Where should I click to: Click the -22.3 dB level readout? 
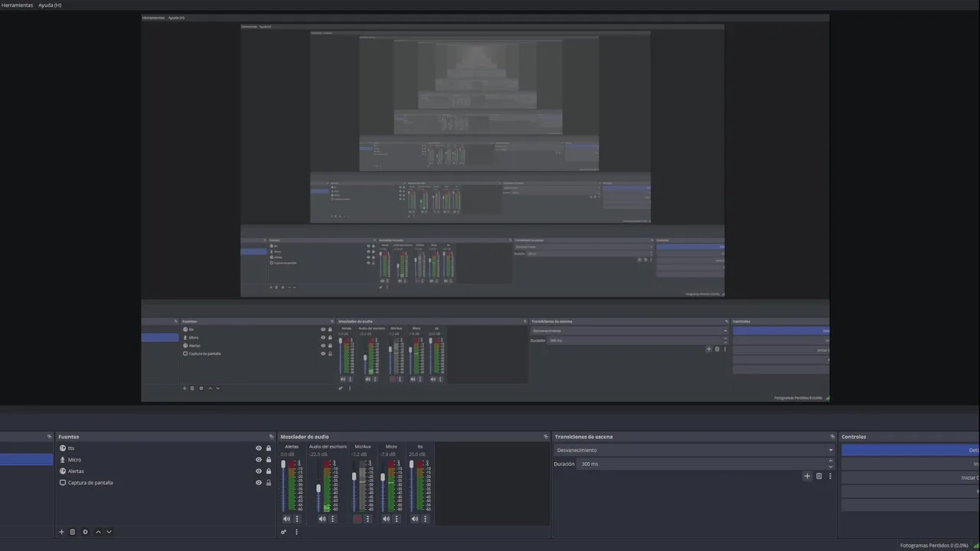[318, 455]
